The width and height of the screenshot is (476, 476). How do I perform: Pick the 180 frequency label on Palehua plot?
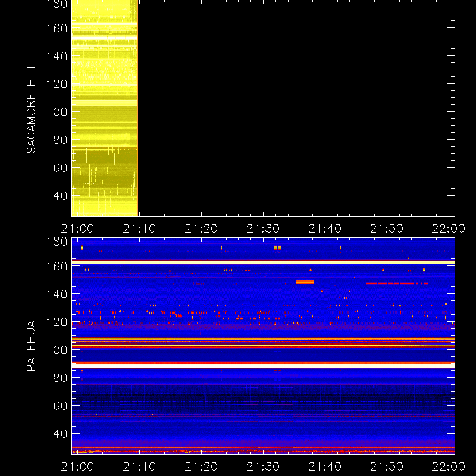pos(57,242)
